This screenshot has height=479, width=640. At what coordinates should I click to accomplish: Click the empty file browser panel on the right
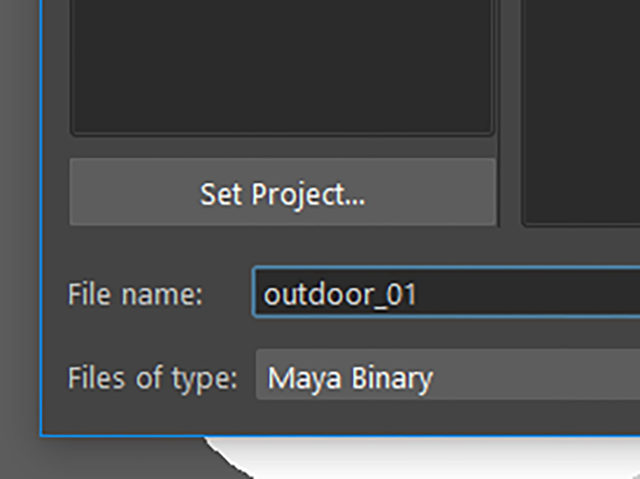click(x=581, y=110)
